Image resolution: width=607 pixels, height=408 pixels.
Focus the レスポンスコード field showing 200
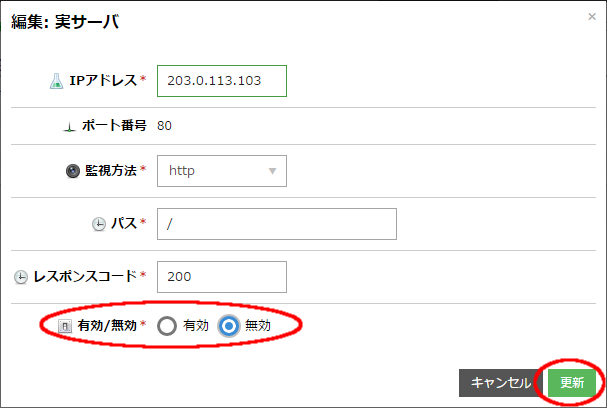[x=222, y=276]
